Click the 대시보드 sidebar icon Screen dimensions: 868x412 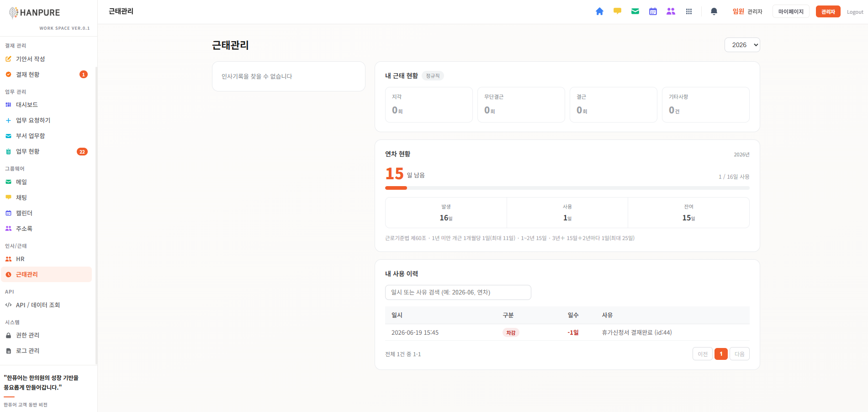(8, 105)
